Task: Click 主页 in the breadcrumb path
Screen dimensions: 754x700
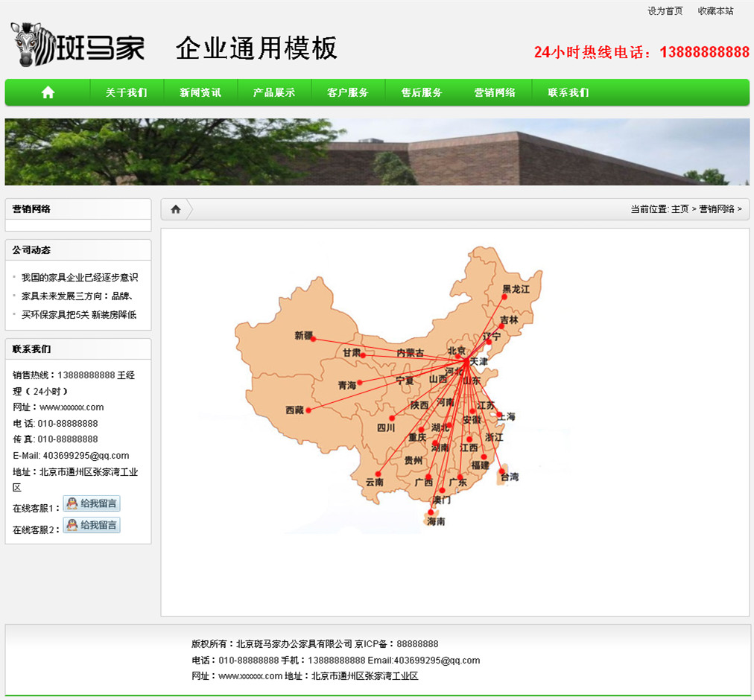Action: (679, 209)
